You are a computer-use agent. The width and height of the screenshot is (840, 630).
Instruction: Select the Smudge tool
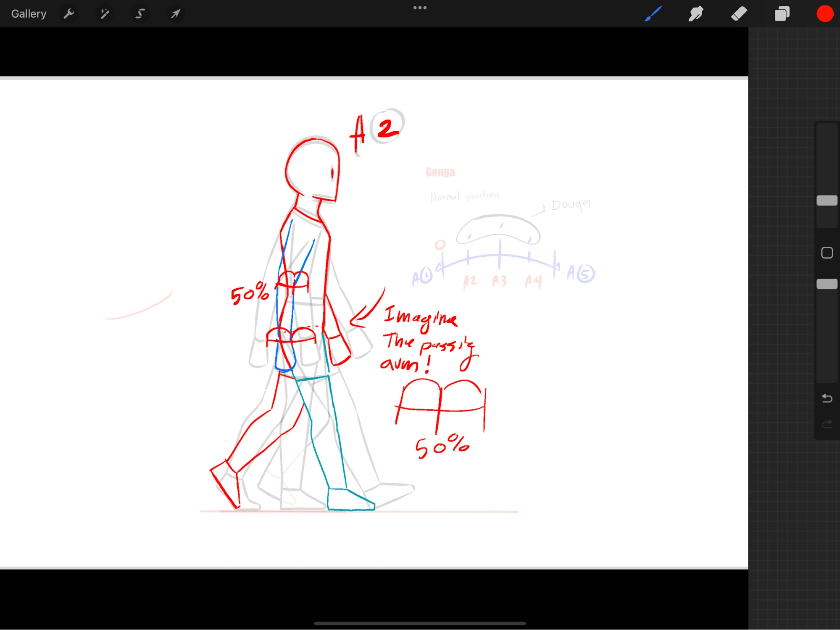coord(696,14)
